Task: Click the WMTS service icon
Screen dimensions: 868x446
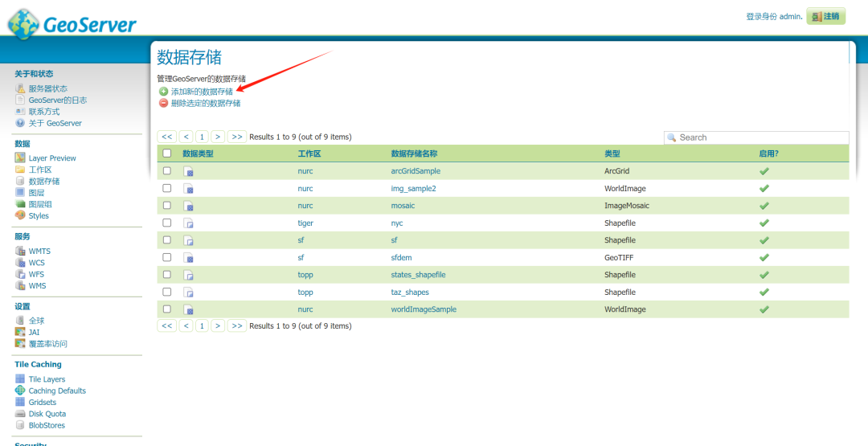Action: (x=20, y=251)
